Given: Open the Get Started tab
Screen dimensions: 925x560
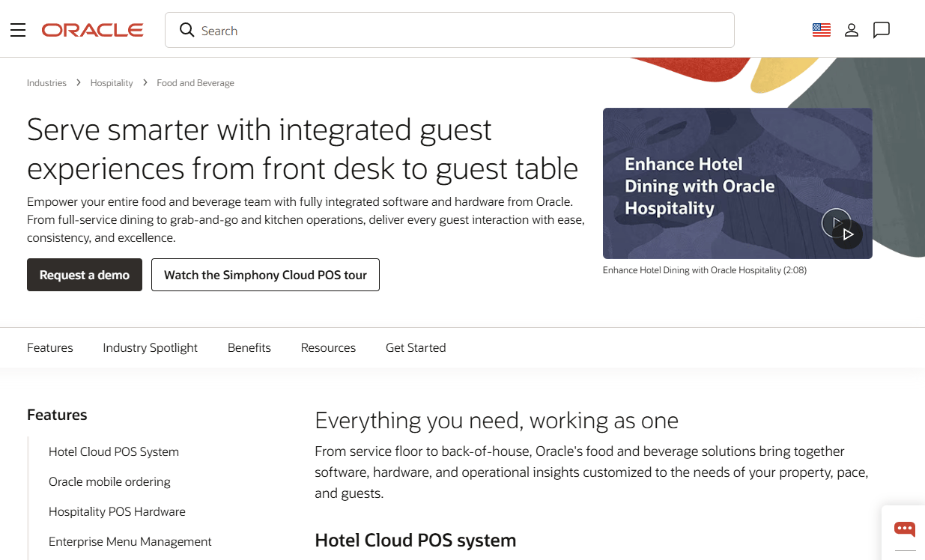Looking at the screenshot, I should click(x=416, y=347).
